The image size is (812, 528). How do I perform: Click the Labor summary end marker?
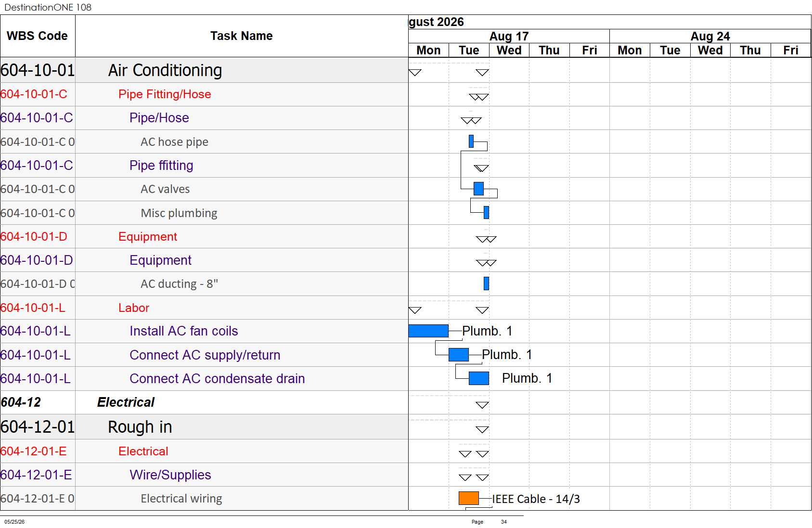coord(482,310)
